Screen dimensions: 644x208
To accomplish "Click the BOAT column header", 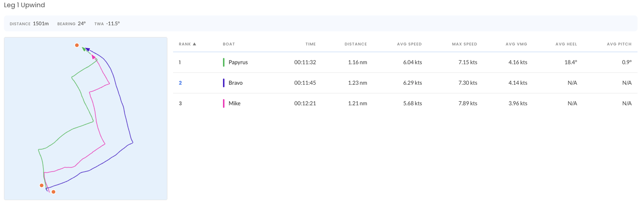I will click(229, 44).
